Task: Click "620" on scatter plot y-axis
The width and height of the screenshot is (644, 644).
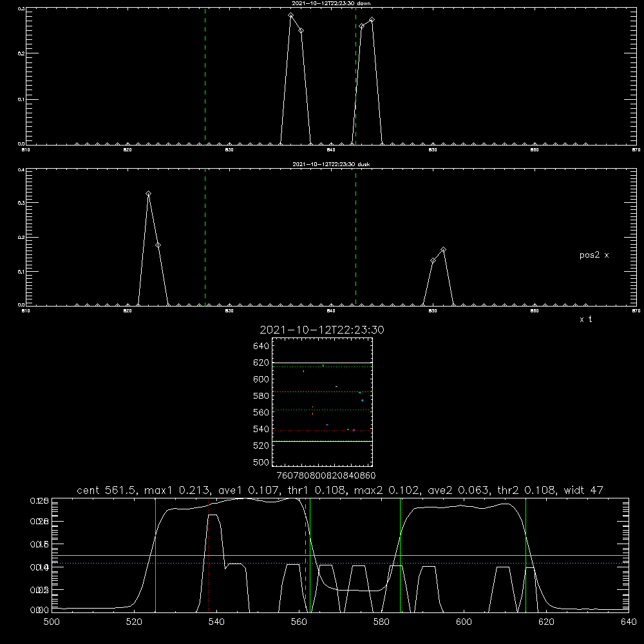Action: [261, 363]
